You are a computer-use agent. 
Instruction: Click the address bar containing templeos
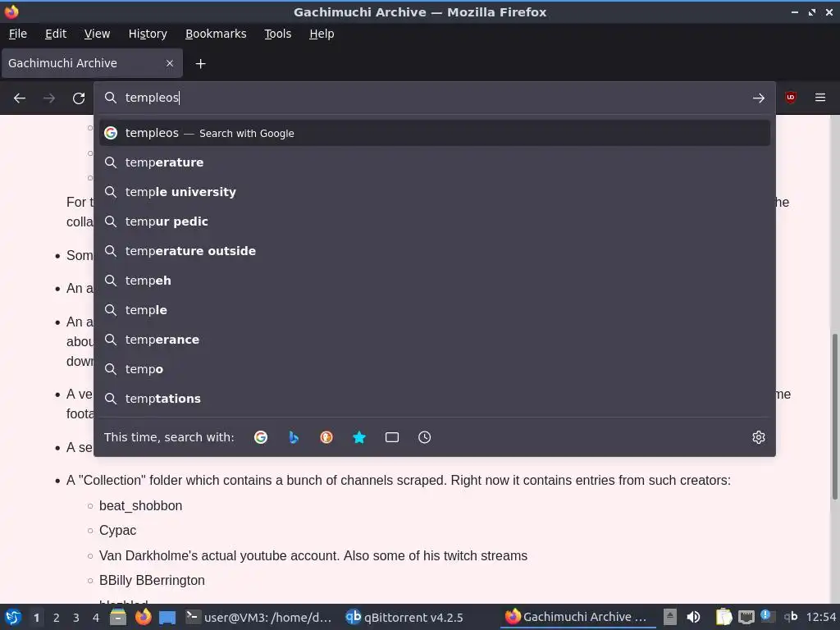[435, 98]
